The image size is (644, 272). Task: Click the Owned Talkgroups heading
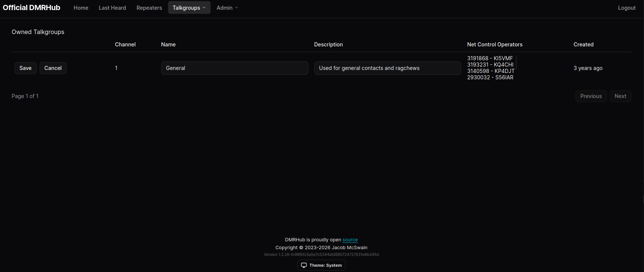38,32
